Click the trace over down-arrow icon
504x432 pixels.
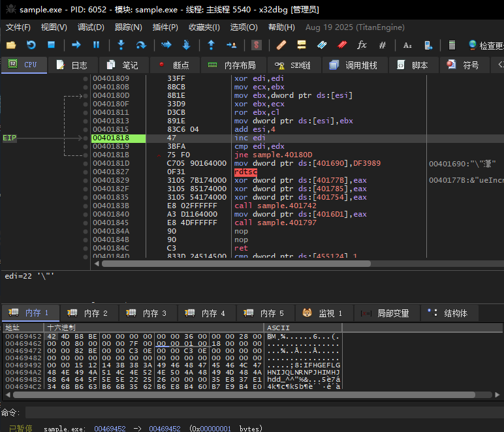187,45
